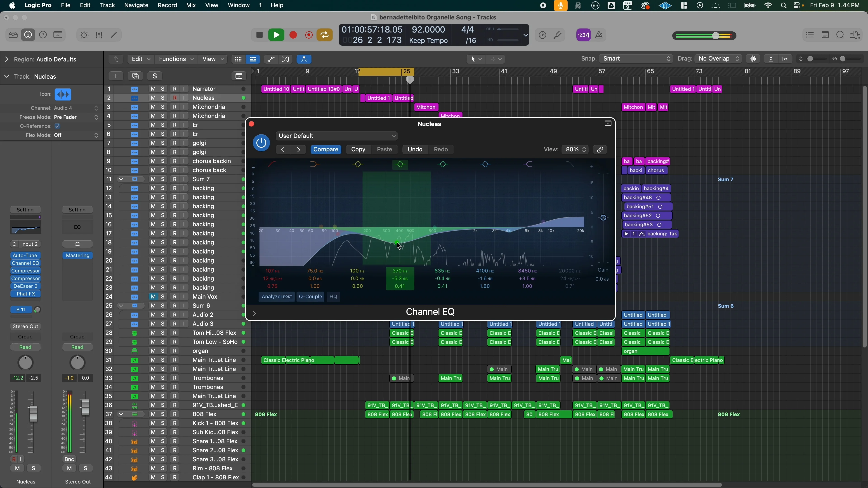Enable HQ mode in Channel EQ

pos(333,297)
